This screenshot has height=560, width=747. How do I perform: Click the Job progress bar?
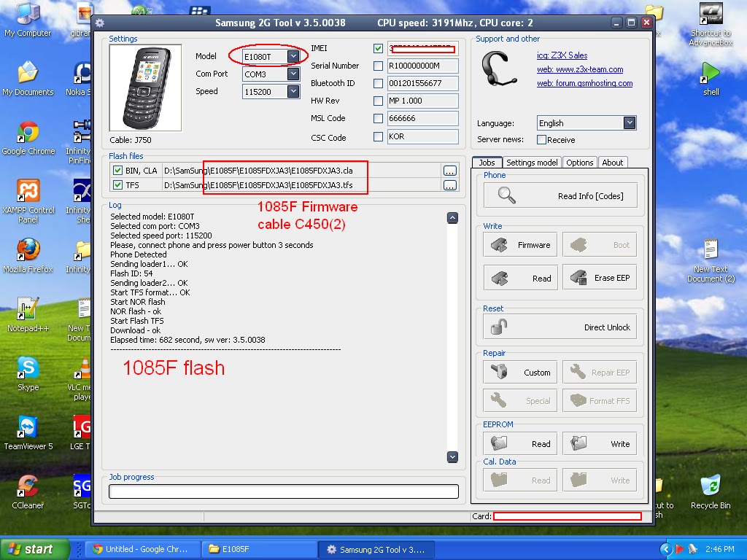click(284, 491)
